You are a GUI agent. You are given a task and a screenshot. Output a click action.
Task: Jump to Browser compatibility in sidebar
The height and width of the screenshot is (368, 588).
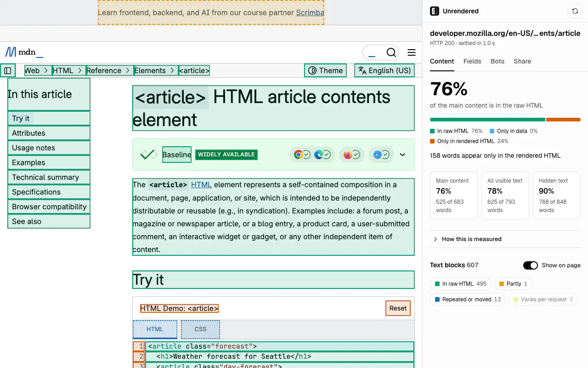pos(49,207)
